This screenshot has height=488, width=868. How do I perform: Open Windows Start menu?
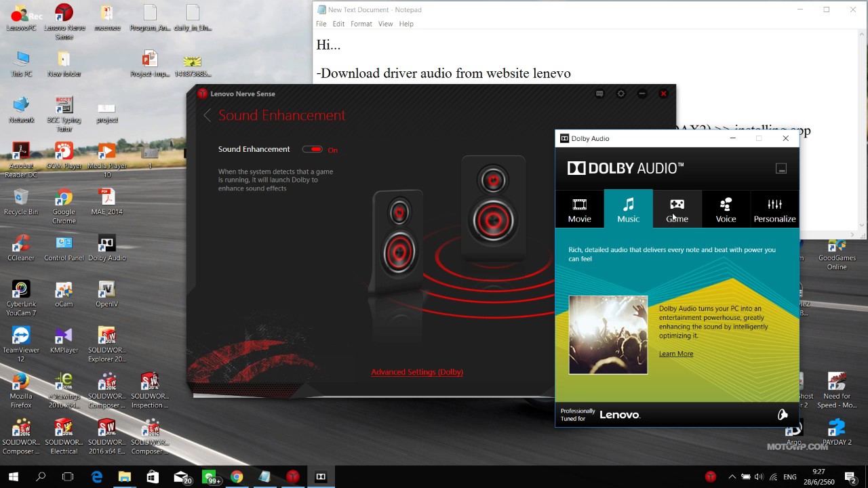14,477
